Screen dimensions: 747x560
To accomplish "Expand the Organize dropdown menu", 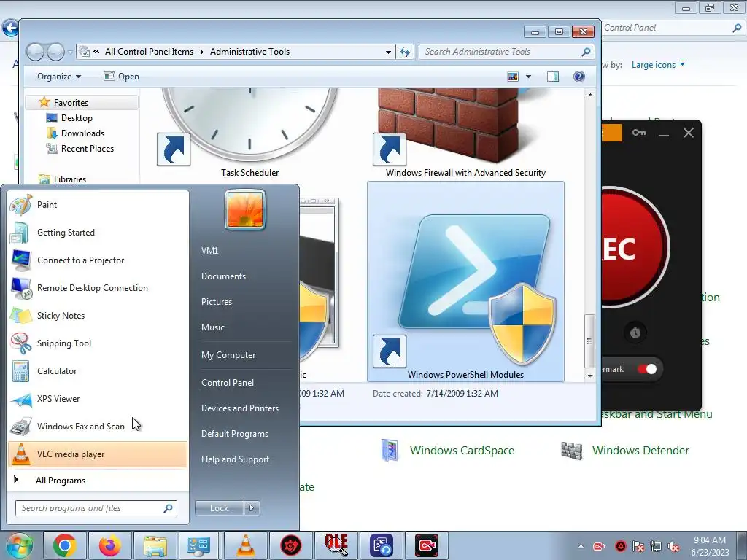I will click(59, 77).
